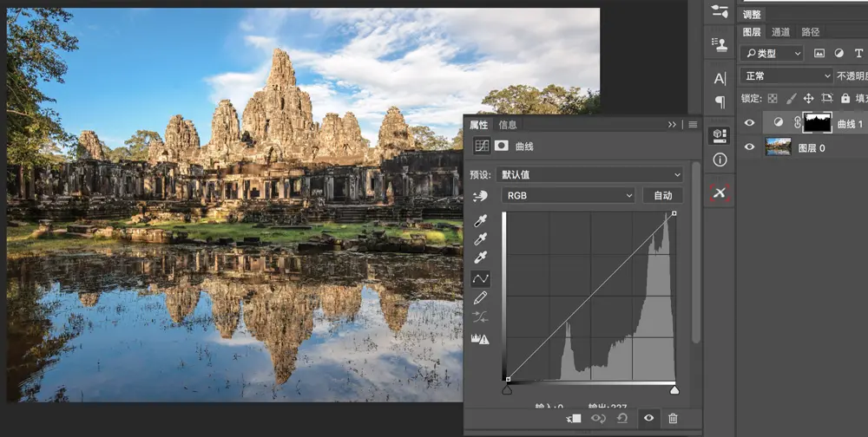This screenshot has width=868, height=437.
Task: Choose the draw-curve pencil tool
Action: 480,297
